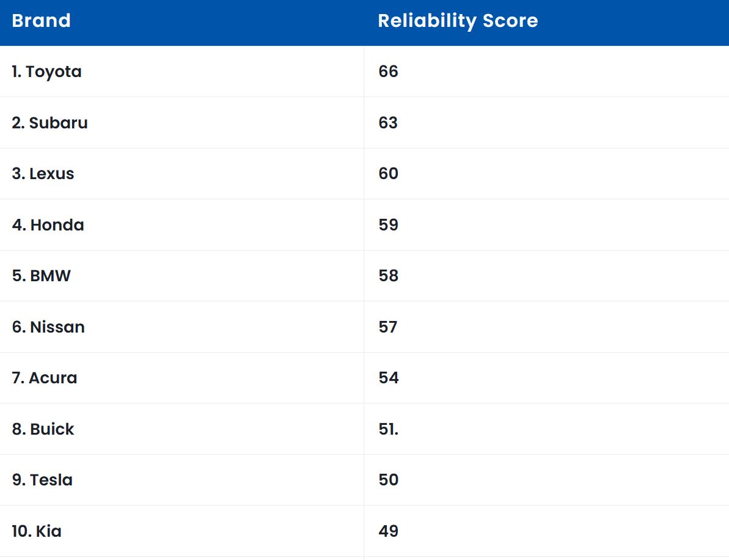This screenshot has height=560, width=729.
Task: Click Subaru's reliability score of 63
Action: tap(388, 123)
